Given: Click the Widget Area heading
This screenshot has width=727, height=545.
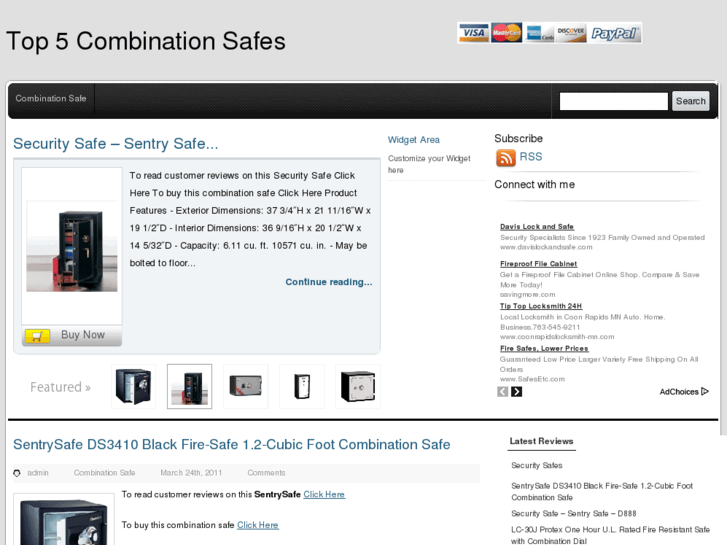Looking at the screenshot, I should [414, 140].
